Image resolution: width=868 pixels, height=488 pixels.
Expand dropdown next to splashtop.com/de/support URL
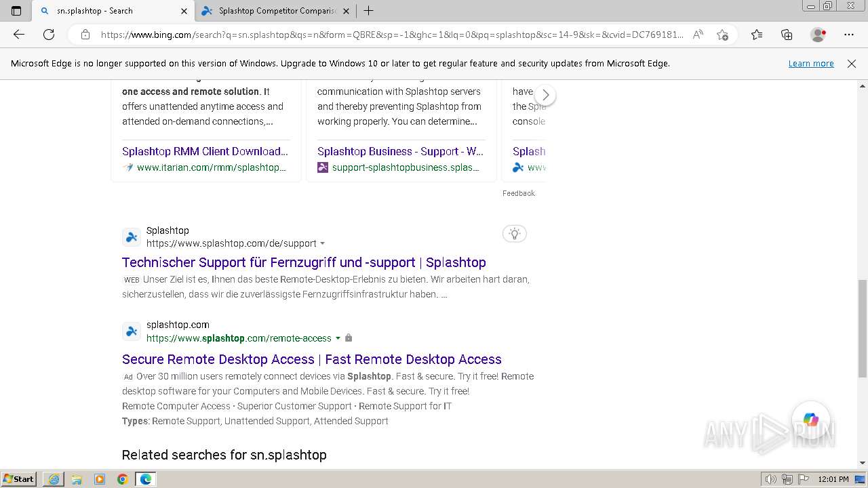[x=322, y=243]
